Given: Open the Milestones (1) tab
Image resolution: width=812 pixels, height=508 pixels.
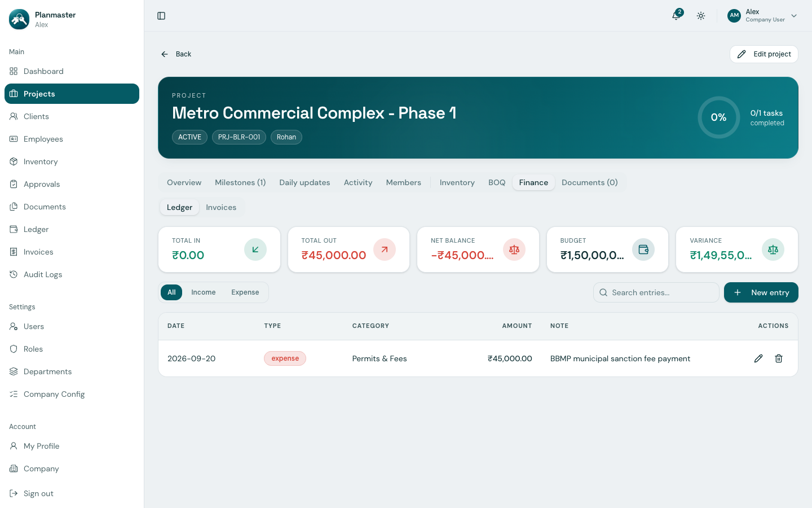Looking at the screenshot, I should (240, 182).
